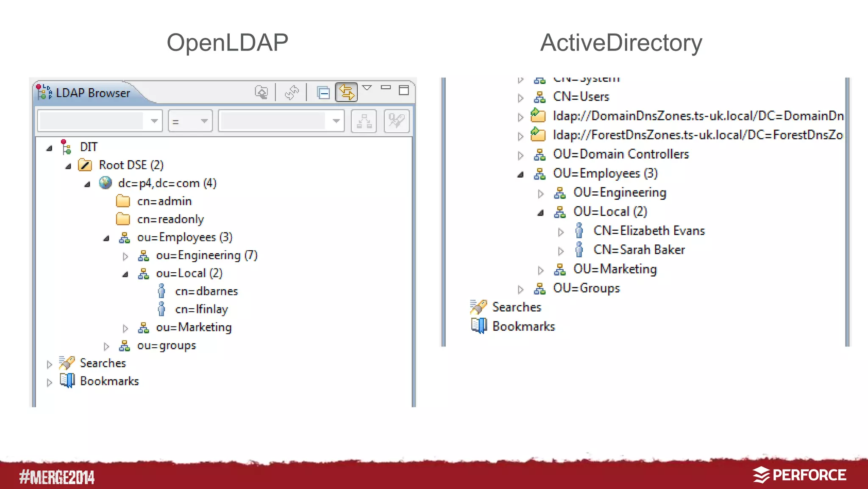Click the search refresh toolbar icon

[x=262, y=92]
